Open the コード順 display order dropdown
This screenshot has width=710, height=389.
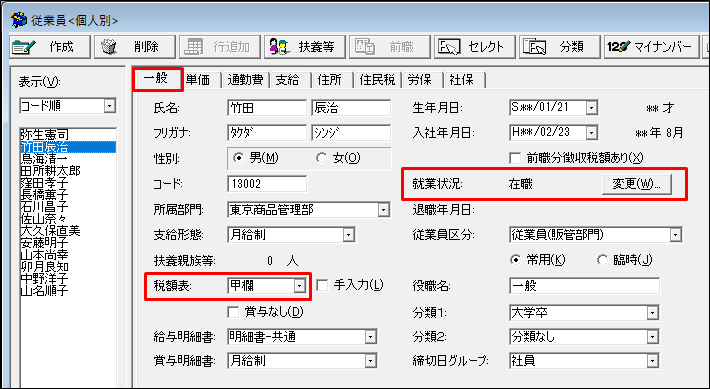tap(109, 106)
